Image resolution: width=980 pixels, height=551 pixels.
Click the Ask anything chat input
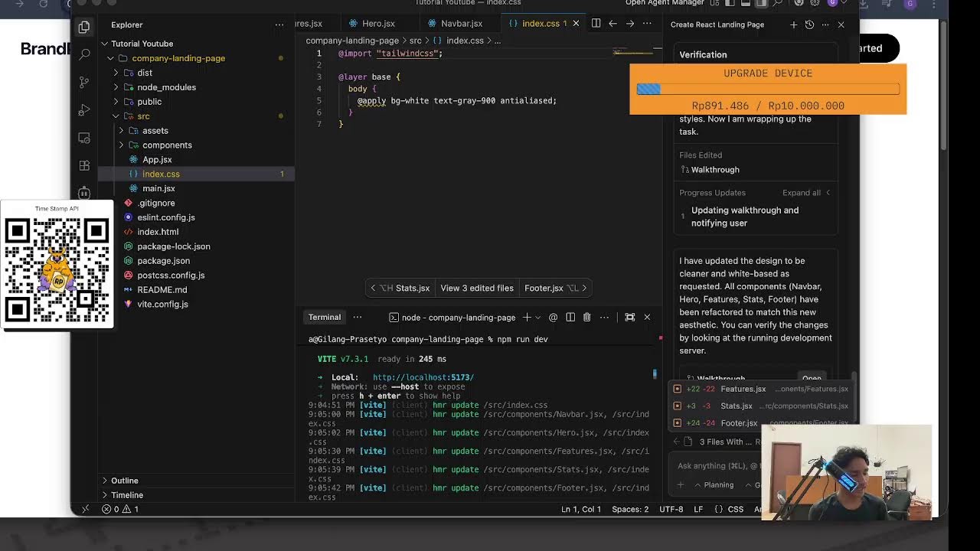click(x=718, y=465)
